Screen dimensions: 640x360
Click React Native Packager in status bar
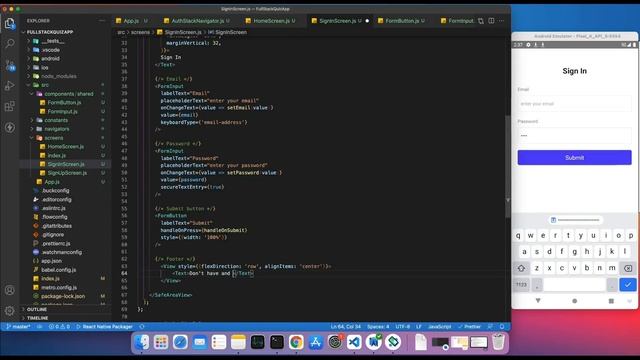pos(104,327)
